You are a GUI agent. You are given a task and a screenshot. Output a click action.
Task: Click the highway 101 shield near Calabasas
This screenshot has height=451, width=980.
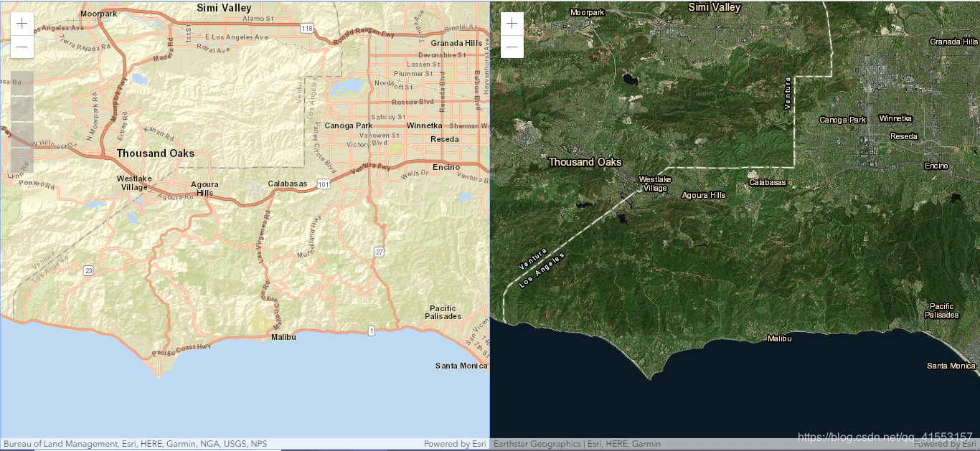[x=324, y=184]
